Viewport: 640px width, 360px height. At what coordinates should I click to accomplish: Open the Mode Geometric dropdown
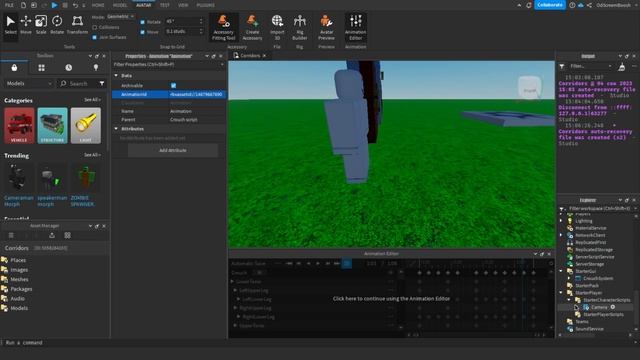click(x=120, y=17)
